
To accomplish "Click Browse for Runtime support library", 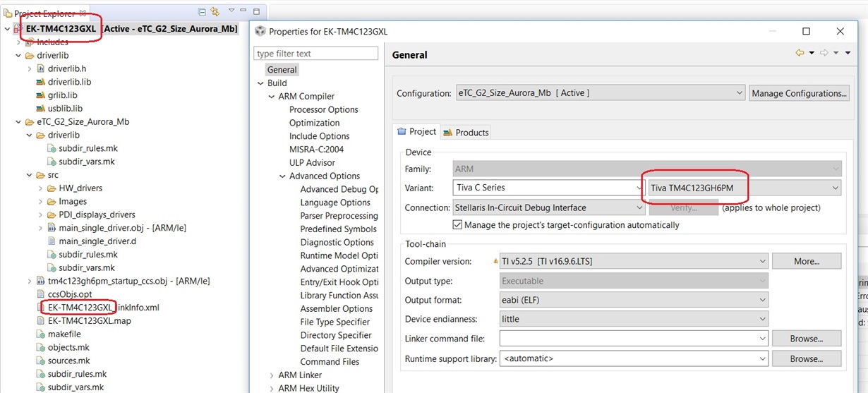I will 807,359.
